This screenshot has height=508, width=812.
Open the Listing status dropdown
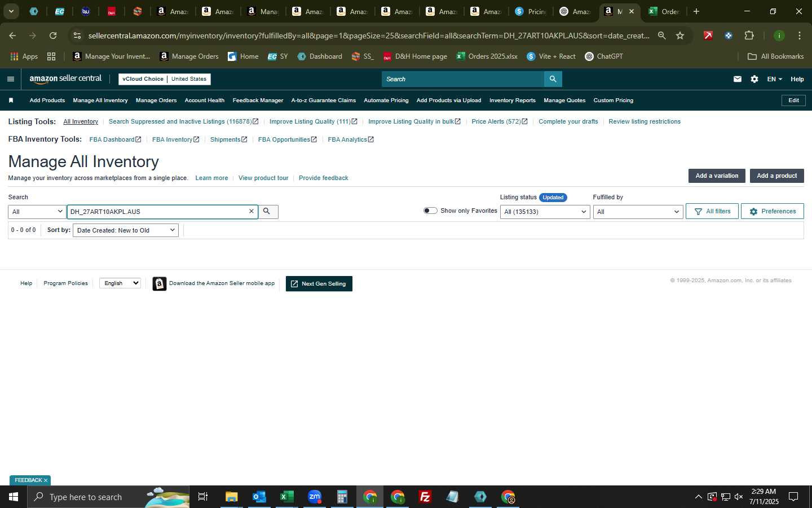coord(545,212)
